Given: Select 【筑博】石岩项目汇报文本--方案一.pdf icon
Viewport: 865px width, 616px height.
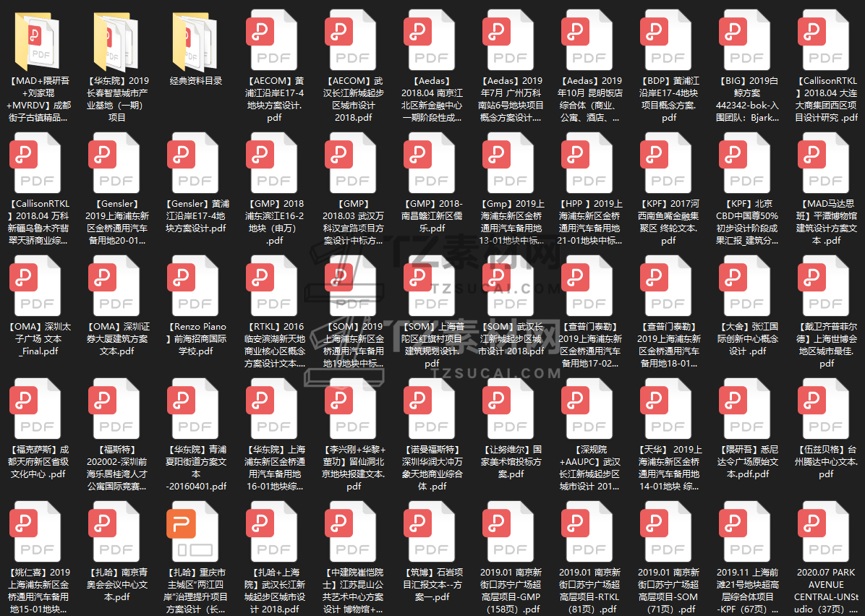Looking at the screenshot, I should pos(429,532).
